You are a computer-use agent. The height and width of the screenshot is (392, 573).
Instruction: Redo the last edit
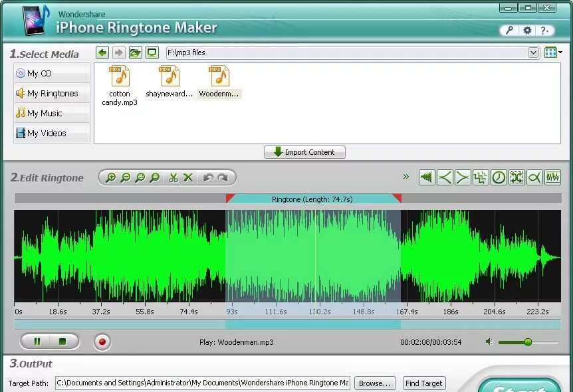[223, 178]
